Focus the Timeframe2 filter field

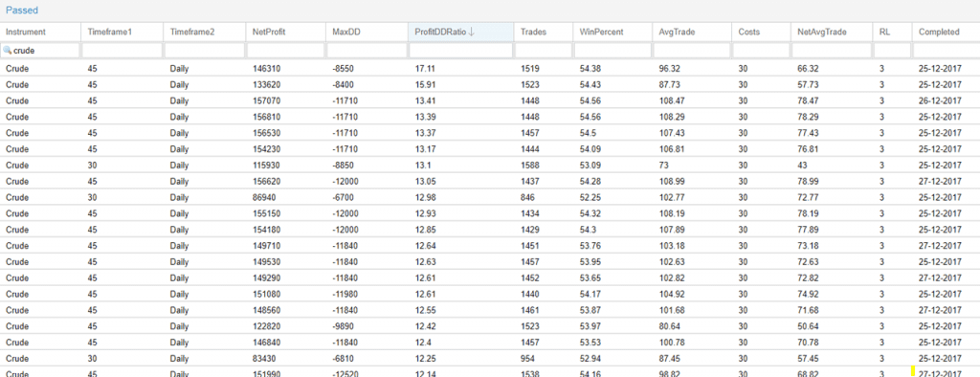tap(204, 51)
